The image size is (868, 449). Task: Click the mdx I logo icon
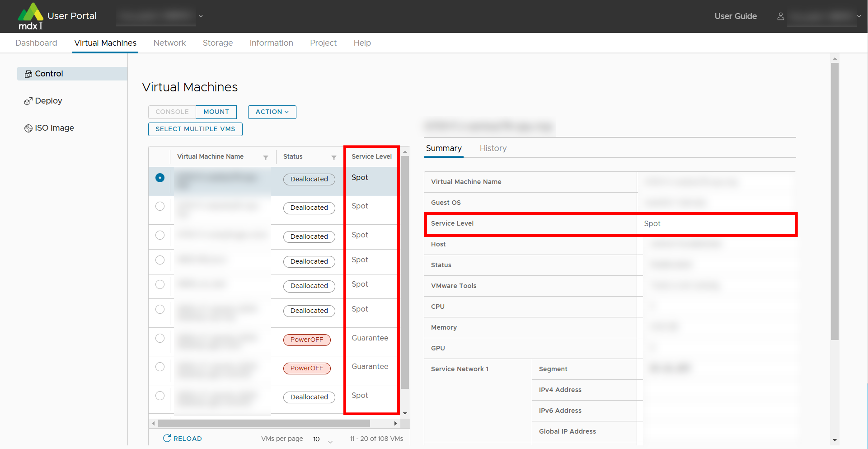click(x=30, y=16)
